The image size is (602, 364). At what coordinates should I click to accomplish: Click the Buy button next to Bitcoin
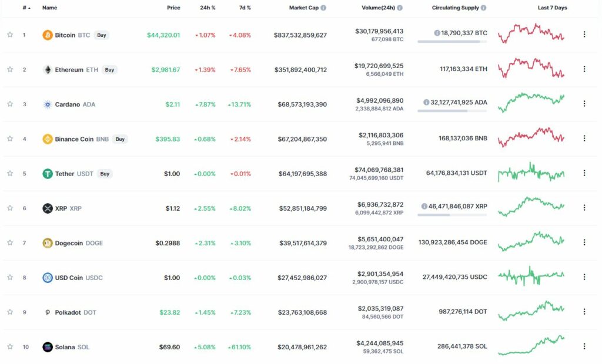tap(101, 35)
